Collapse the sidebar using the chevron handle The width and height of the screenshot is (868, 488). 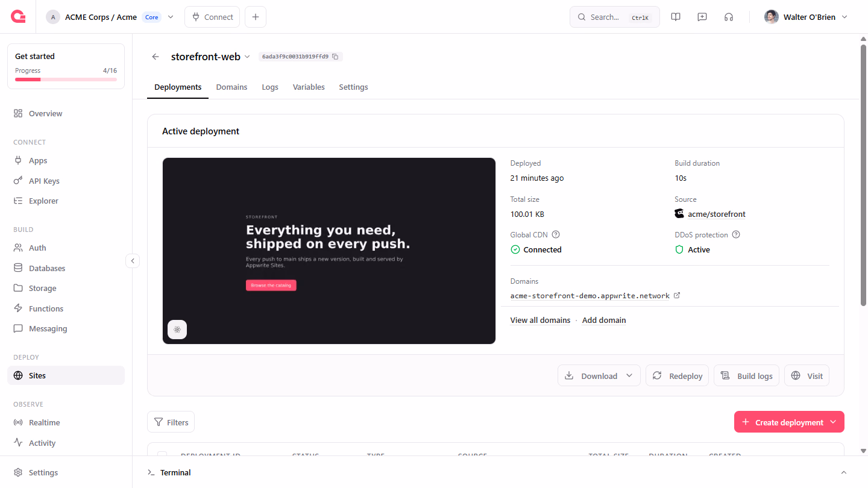[x=133, y=261]
